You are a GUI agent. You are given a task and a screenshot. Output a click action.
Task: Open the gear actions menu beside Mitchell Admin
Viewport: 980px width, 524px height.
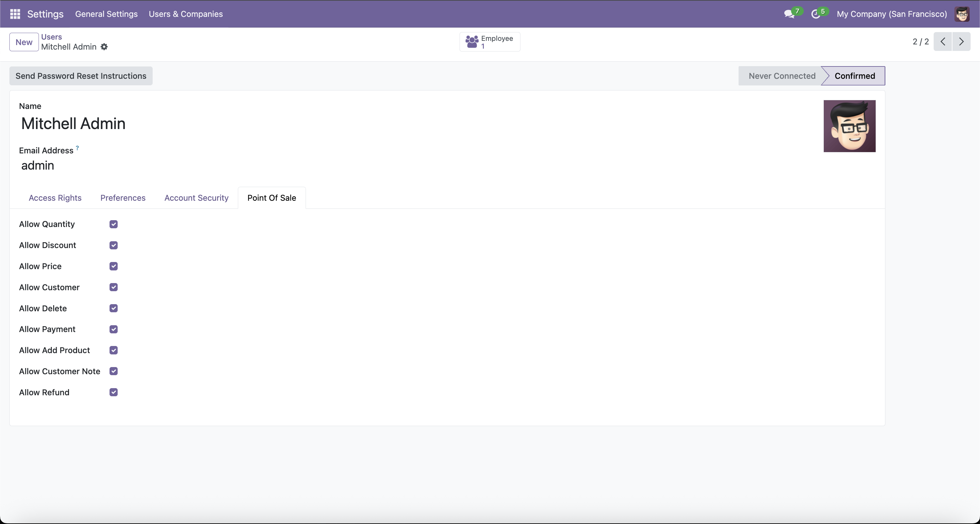104,47
